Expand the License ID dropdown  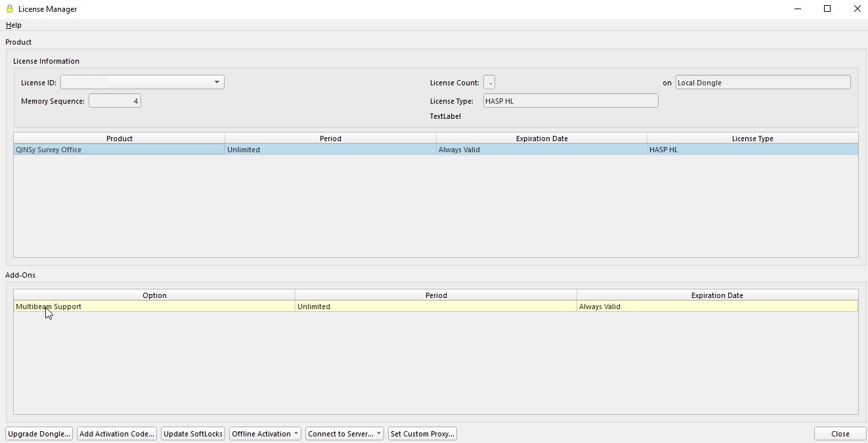tap(216, 82)
